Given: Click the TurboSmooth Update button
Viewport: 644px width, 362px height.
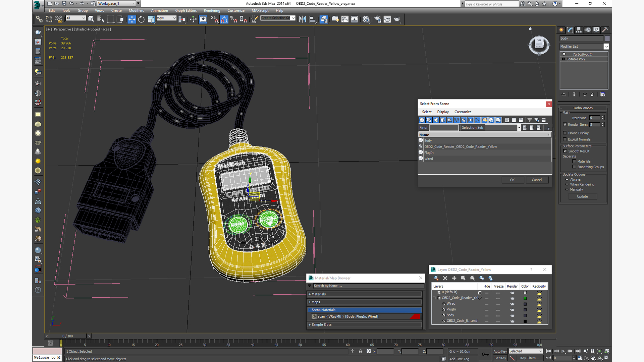Looking at the screenshot, I should tap(582, 196).
